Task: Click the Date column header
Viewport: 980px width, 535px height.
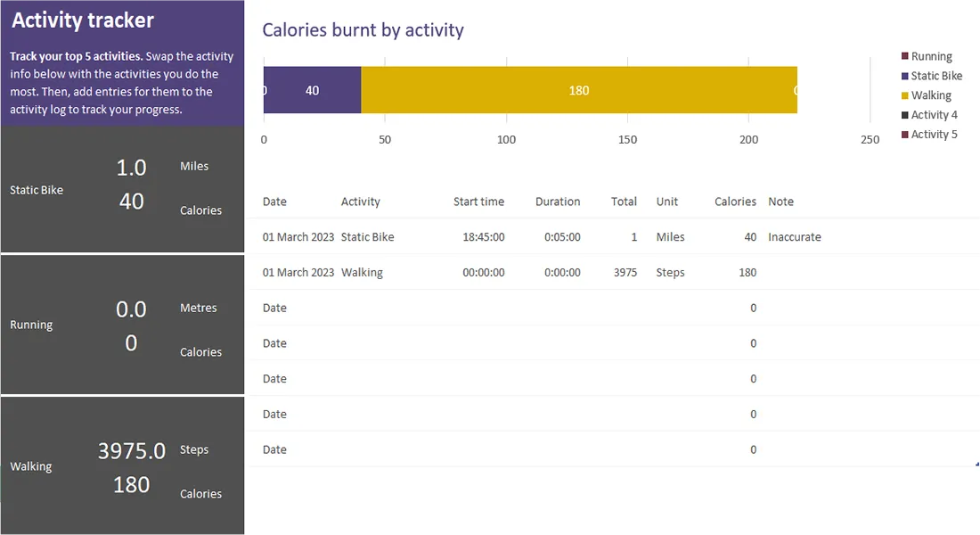Action: pos(274,202)
